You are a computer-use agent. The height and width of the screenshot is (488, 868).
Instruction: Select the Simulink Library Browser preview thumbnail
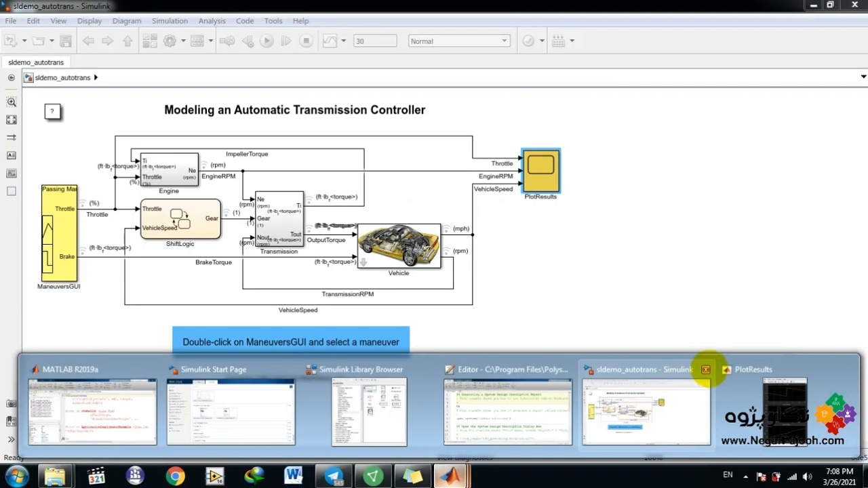pos(369,411)
